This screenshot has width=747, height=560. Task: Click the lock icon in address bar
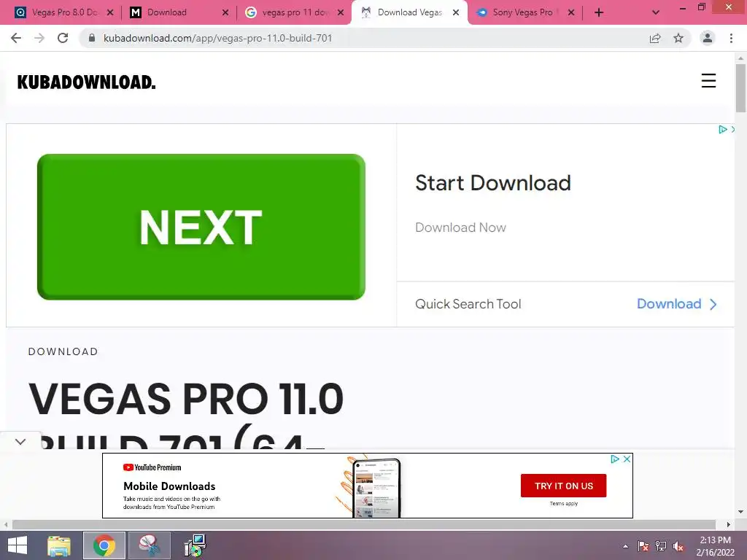[92, 38]
